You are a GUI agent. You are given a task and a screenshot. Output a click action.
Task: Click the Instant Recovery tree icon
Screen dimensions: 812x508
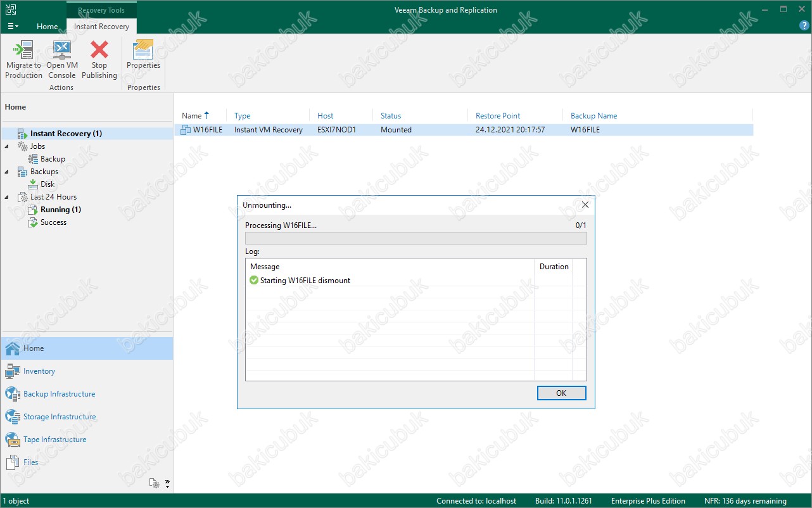[x=22, y=134]
